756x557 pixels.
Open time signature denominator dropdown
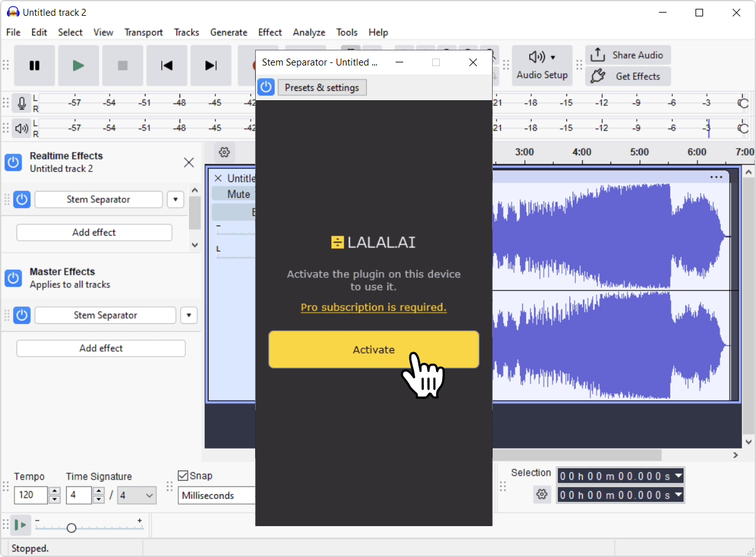(x=137, y=495)
